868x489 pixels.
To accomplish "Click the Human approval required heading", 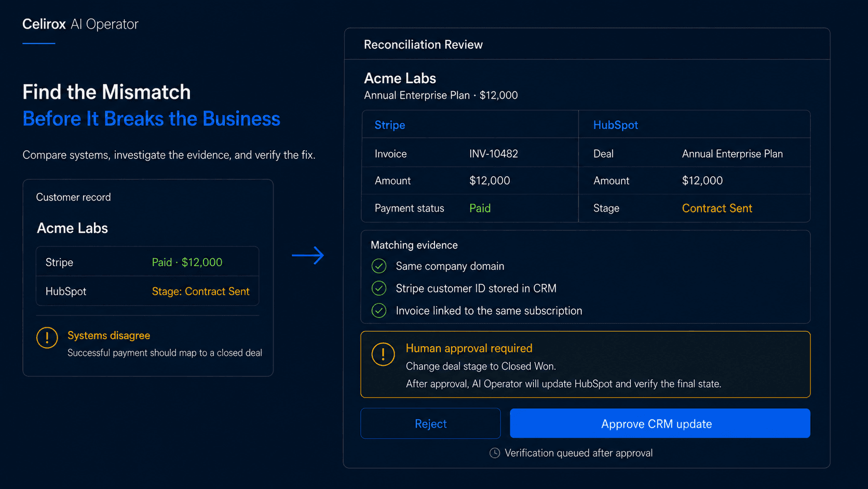I will tap(469, 348).
